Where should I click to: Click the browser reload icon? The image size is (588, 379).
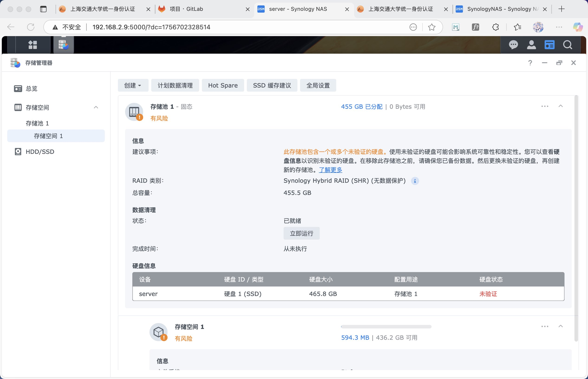tap(31, 27)
